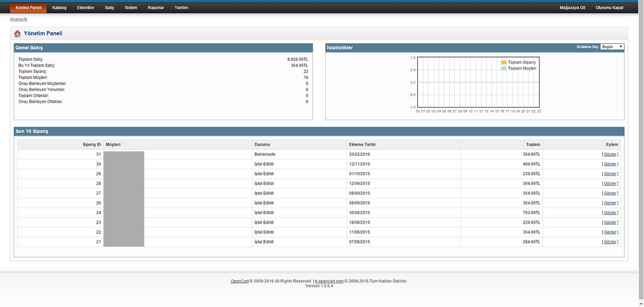
Task: Click Göster for order 23
Action: click(610, 222)
